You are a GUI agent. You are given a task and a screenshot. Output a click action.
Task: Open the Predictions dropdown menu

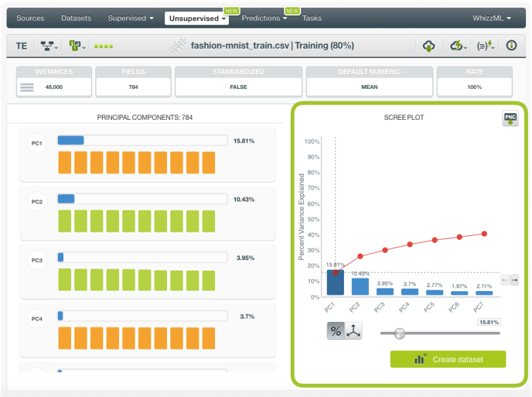[x=264, y=18]
